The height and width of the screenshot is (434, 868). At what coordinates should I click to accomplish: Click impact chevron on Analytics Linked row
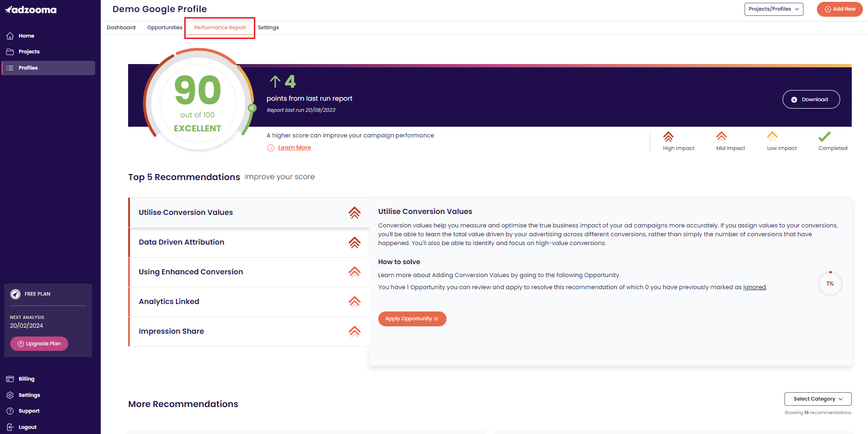[x=355, y=302]
